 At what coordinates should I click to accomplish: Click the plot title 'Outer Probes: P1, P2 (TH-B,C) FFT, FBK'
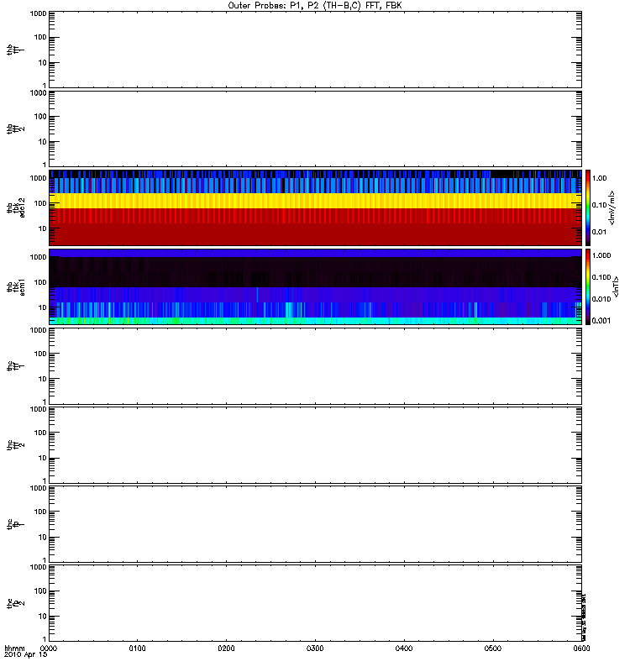(x=315, y=6)
